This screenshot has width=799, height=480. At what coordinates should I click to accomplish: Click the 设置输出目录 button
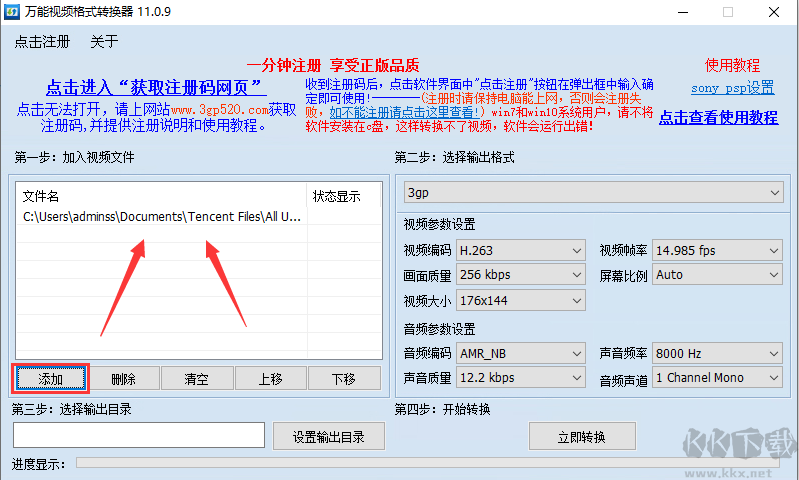[x=329, y=437]
